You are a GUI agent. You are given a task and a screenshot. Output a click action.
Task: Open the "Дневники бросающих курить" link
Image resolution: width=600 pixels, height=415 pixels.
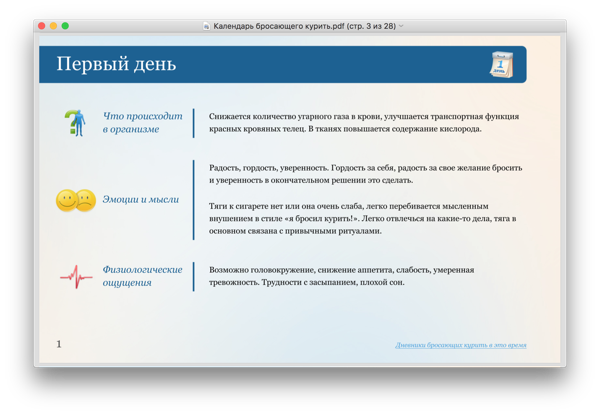pyautogui.click(x=460, y=345)
